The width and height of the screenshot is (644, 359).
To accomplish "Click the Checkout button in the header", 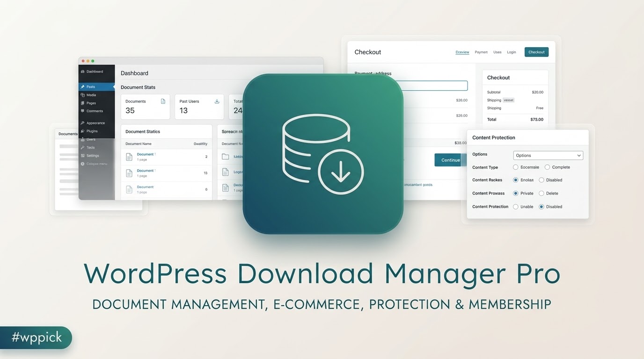I will (x=536, y=52).
